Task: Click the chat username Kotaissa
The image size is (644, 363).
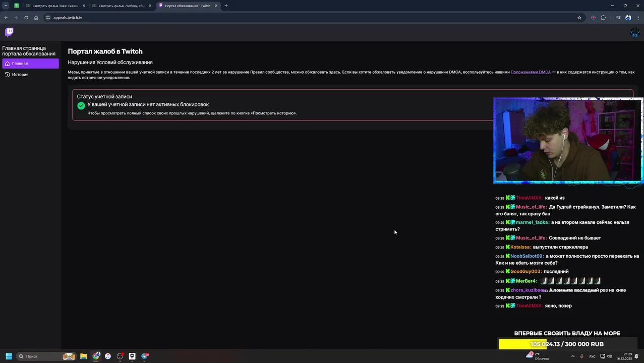Action: 520,247
